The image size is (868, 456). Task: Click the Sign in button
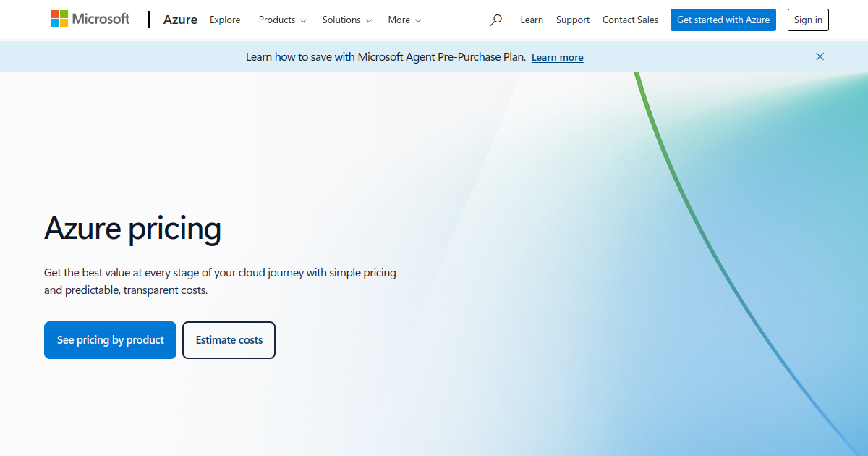808,20
